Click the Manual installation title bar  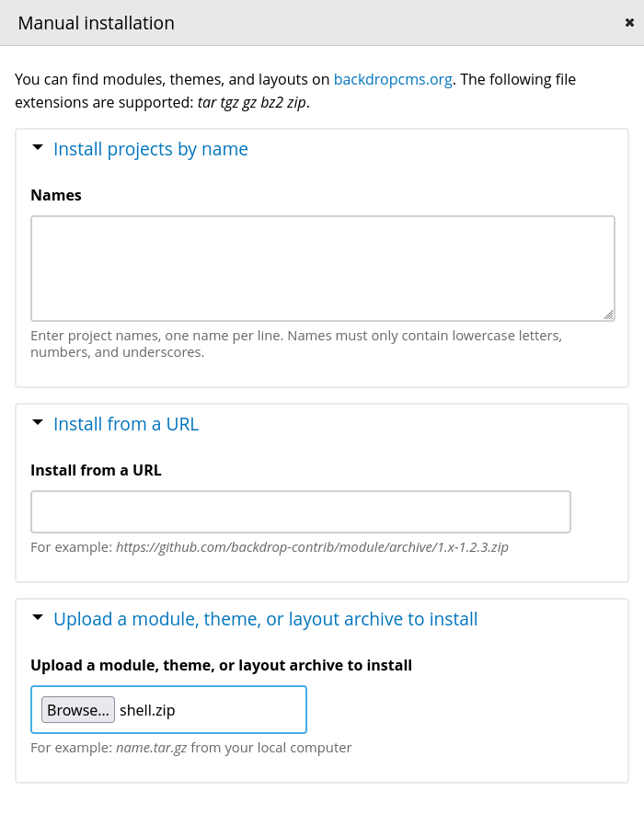point(276,23)
